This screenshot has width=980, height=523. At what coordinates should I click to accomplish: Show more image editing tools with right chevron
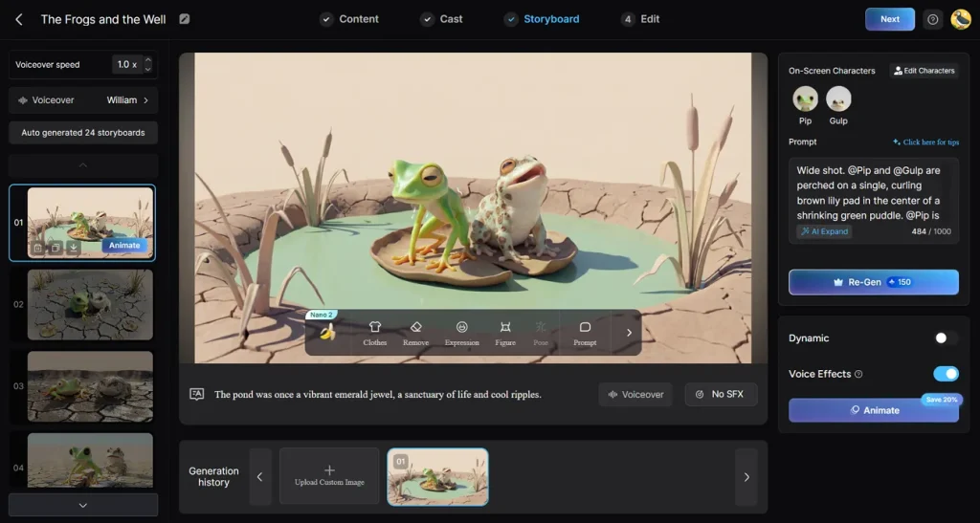(x=629, y=333)
